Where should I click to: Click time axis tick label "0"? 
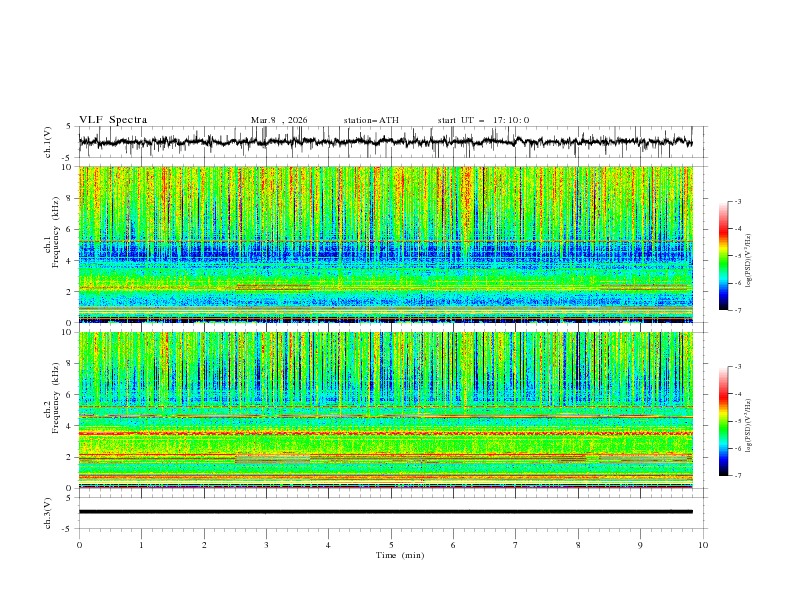click(79, 545)
